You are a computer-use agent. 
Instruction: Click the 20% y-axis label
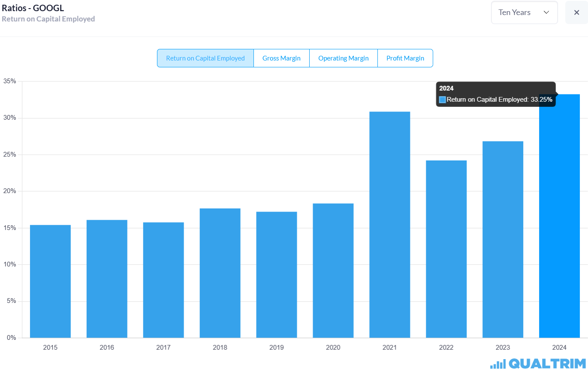[x=9, y=191]
